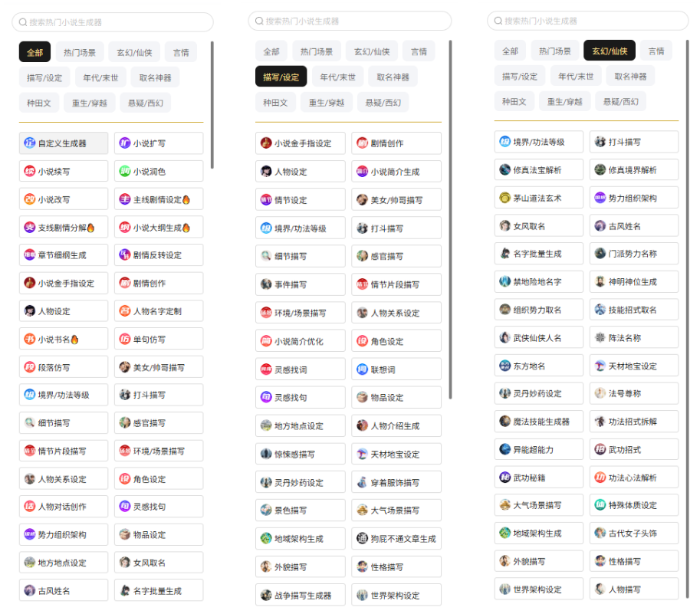Click the 阵法名称 icon
700x614 pixels.
[600, 338]
